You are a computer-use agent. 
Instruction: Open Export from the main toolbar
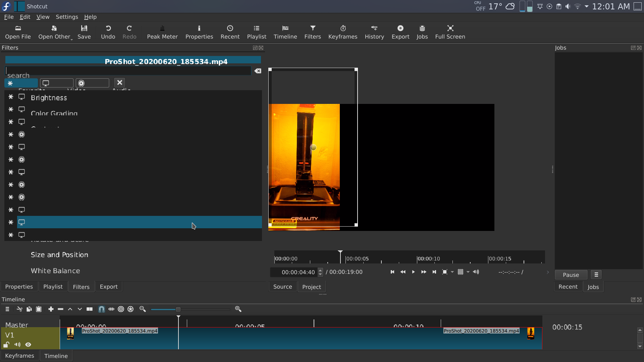[400, 32]
